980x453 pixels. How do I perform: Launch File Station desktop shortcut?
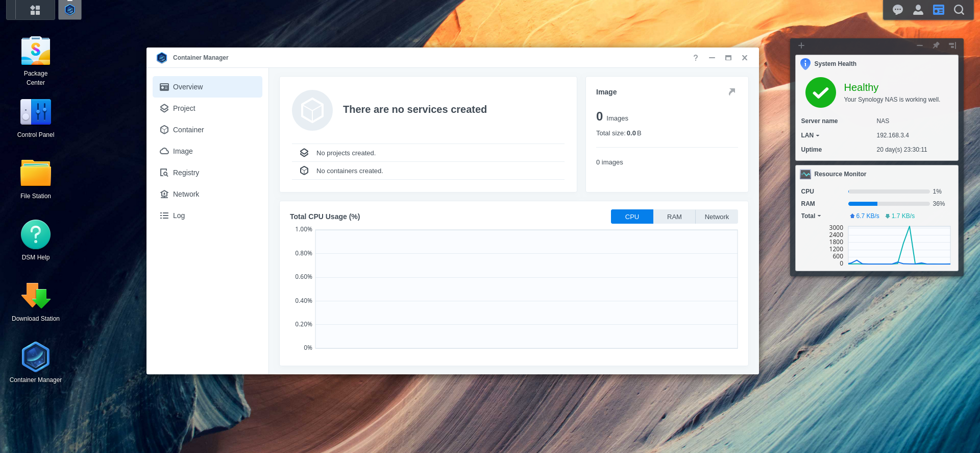point(36,174)
